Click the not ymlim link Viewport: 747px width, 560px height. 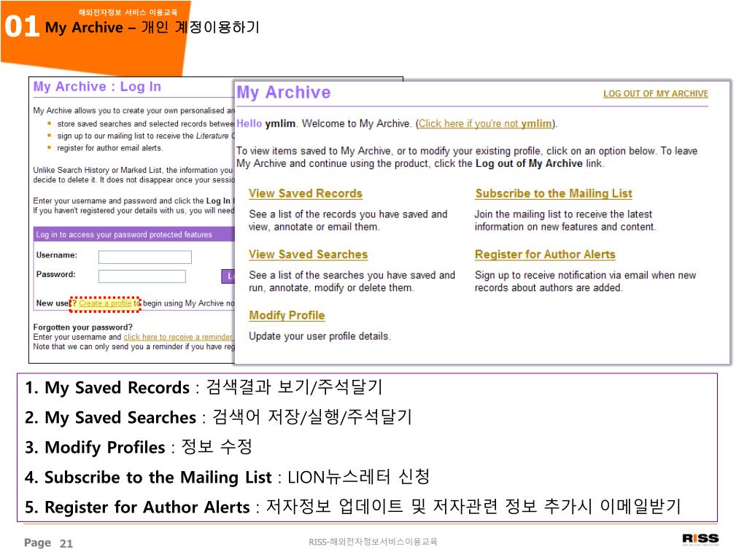(485, 124)
